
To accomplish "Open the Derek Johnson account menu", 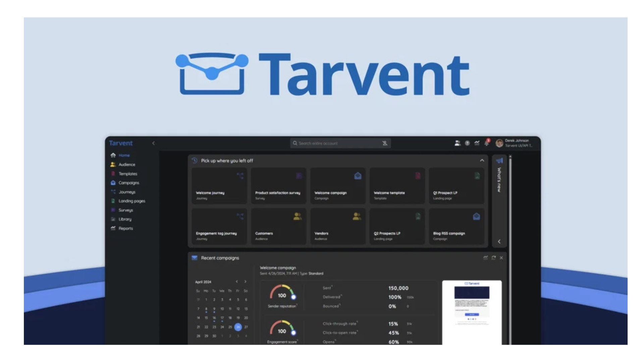I will click(519, 143).
